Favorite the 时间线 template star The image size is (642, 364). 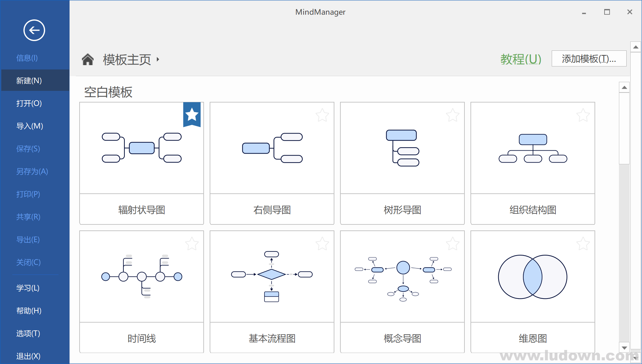pyautogui.click(x=192, y=244)
